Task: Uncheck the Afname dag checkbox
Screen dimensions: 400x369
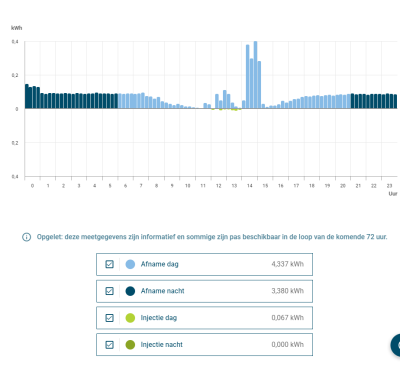Action: (x=109, y=264)
